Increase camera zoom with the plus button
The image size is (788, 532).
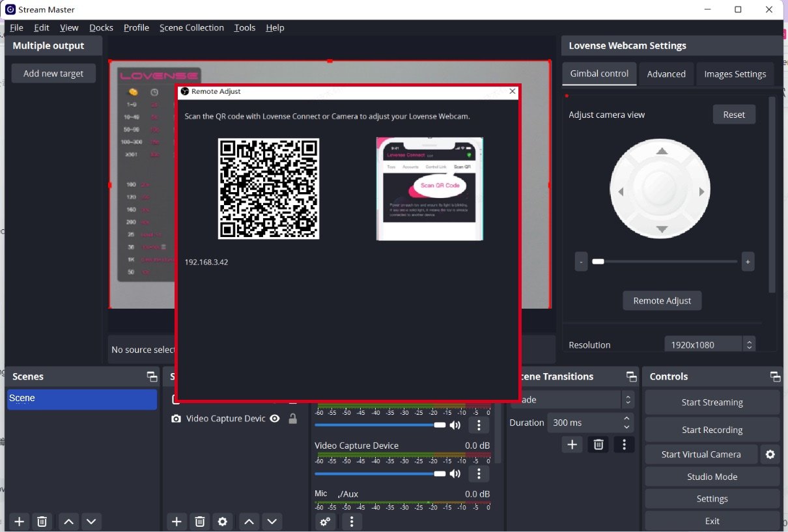748,262
